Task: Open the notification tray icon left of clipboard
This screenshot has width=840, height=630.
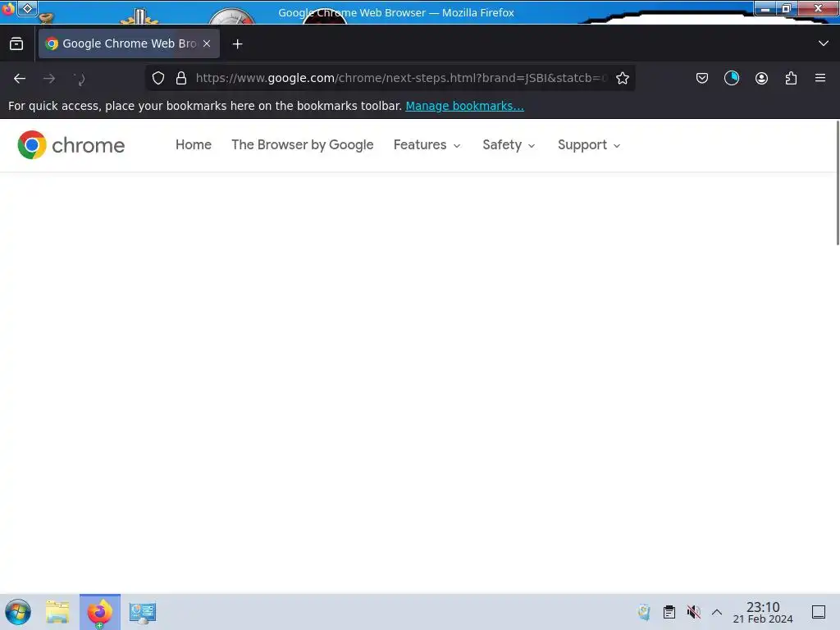Action: pos(644,612)
